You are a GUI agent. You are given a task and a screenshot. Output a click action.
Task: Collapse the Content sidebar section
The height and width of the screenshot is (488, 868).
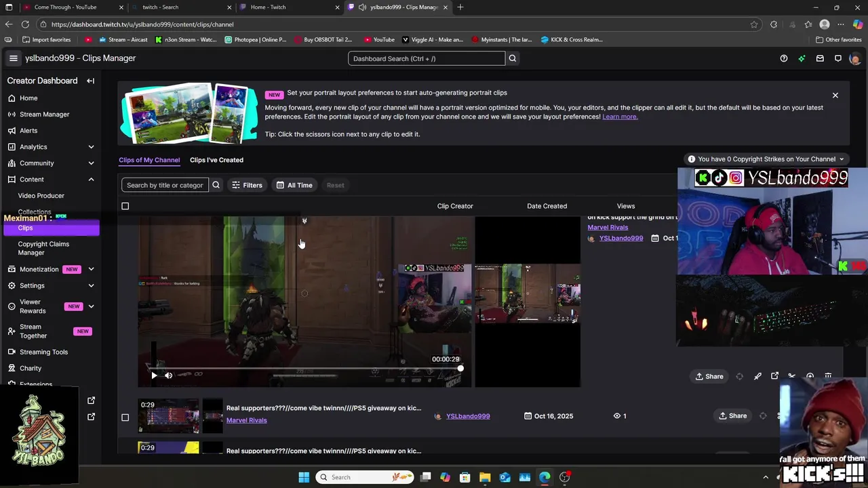[x=91, y=180]
